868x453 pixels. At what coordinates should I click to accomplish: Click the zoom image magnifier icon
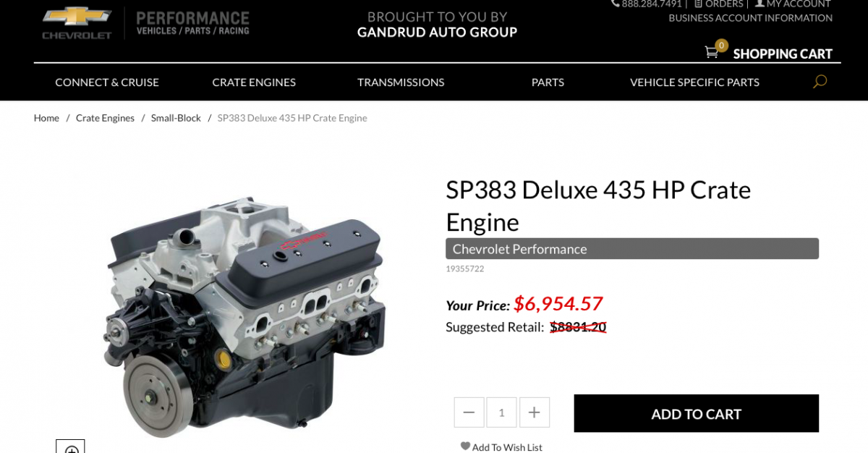pyautogui.click(x=71, y=447)
